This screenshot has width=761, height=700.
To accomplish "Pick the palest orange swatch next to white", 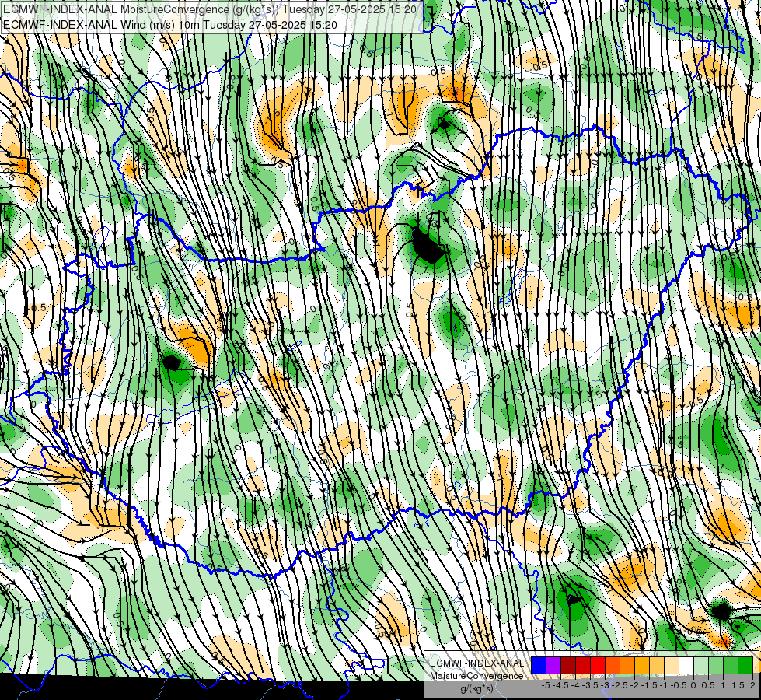I will 672,665.
